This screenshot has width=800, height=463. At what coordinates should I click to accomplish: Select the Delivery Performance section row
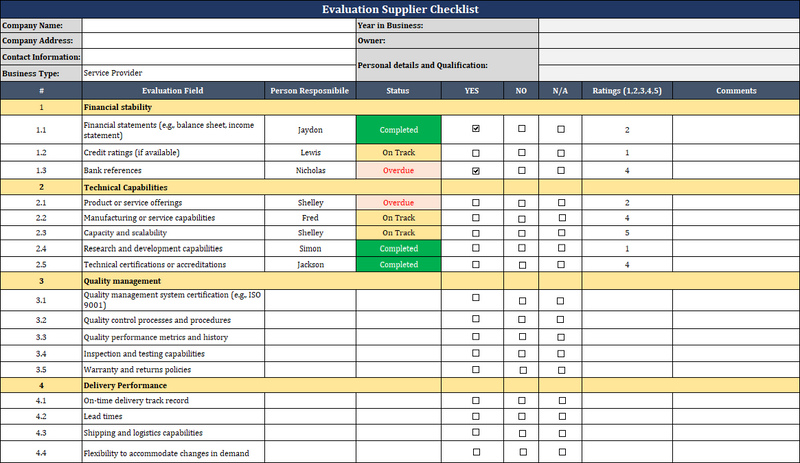click(400, 385)
